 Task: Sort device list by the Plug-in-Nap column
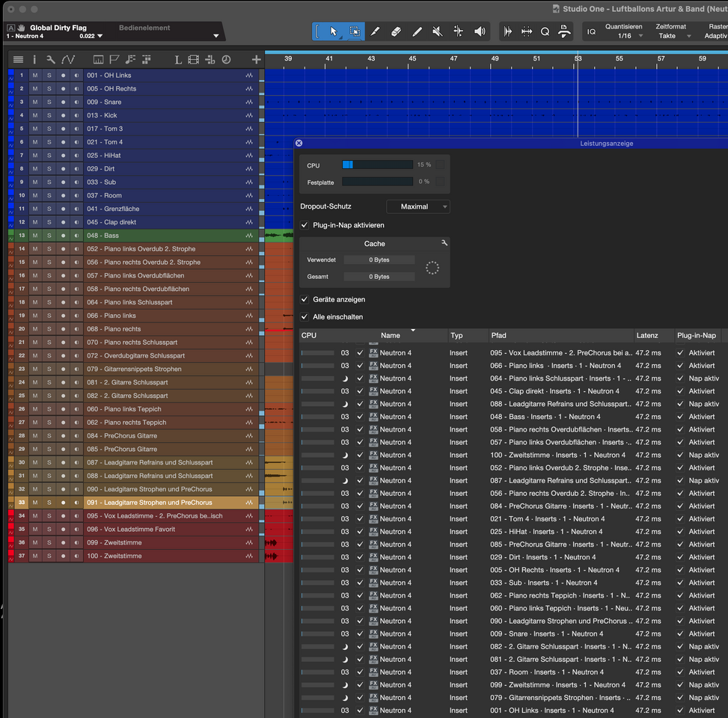pos(697,335)
